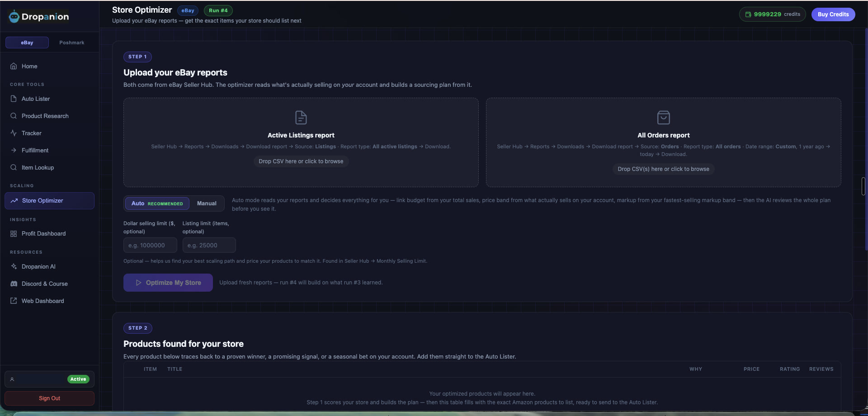Focus the Listing limit items field
This screenshot has width=868, height=416.
pos(209,245)
